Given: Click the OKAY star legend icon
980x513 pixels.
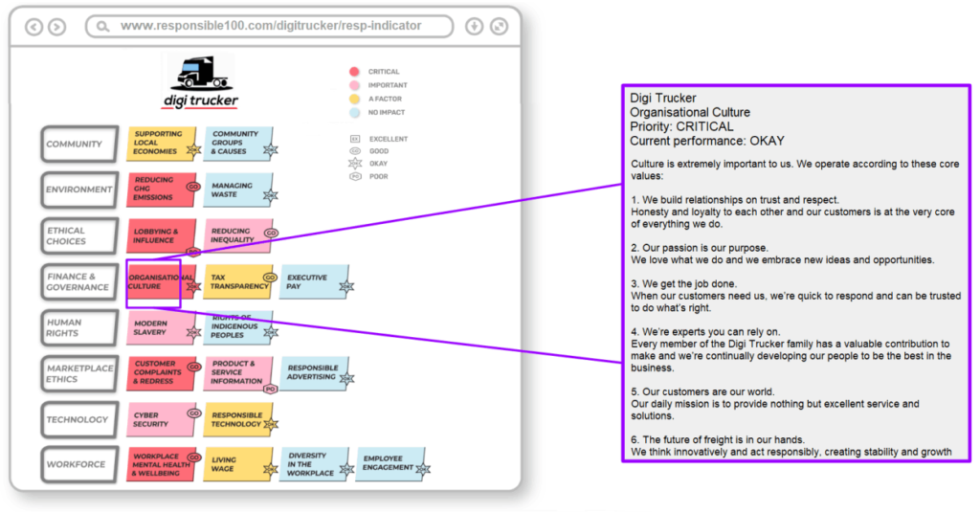Looking at the screenshot, I should click(355, 164).
